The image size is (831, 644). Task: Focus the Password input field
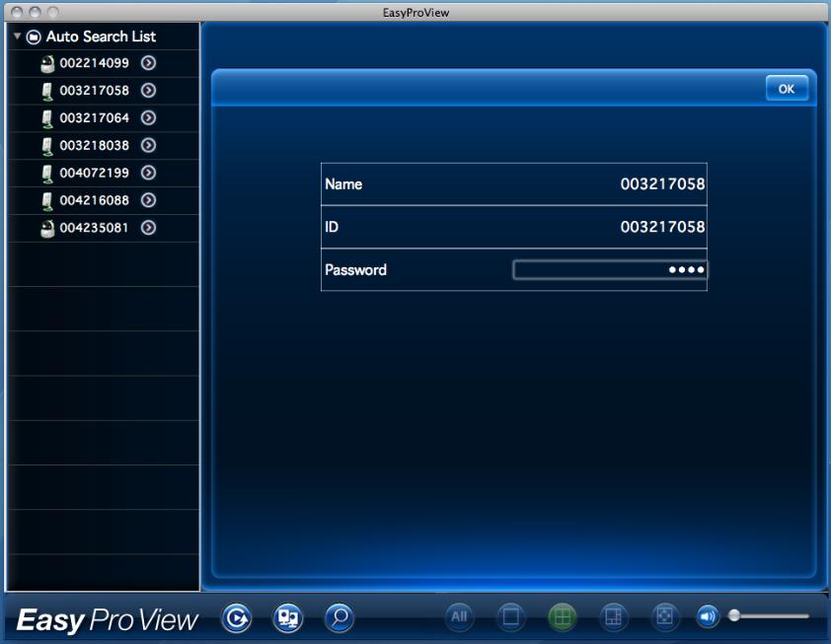610,270
